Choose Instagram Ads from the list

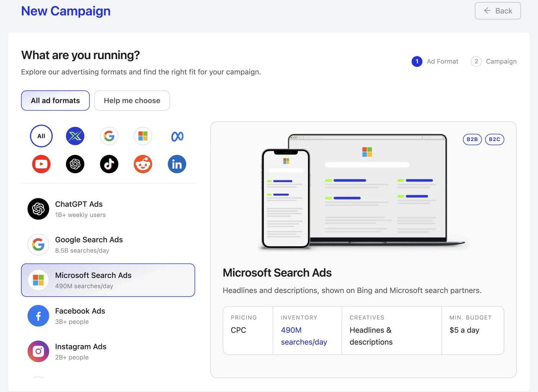click(108, 351)
